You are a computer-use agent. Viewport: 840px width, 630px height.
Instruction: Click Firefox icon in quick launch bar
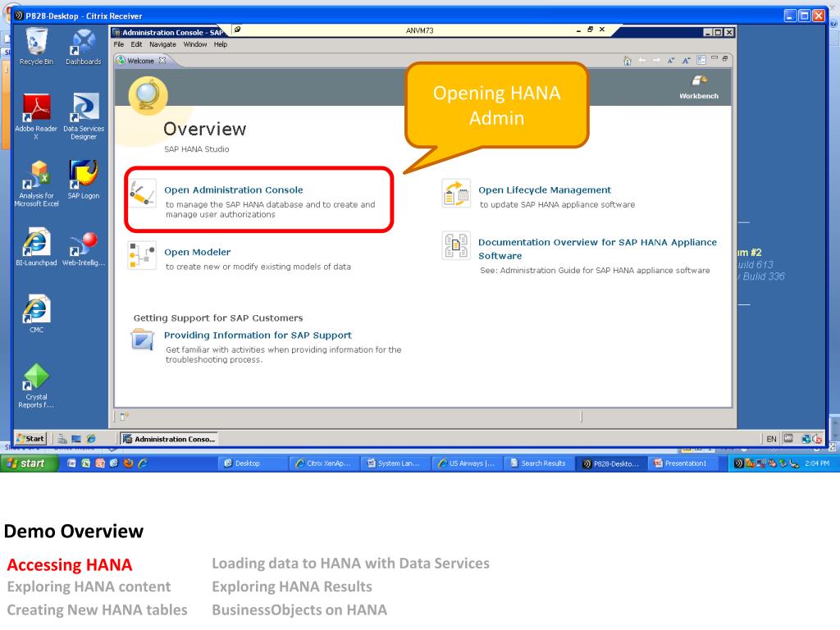pyautogui.click(x=128, y=463)
